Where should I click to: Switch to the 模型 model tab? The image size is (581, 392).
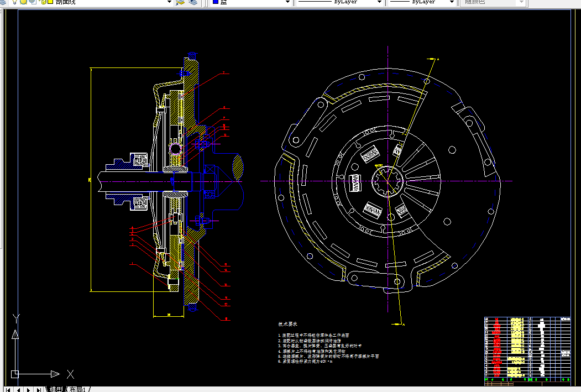point(56,389)
